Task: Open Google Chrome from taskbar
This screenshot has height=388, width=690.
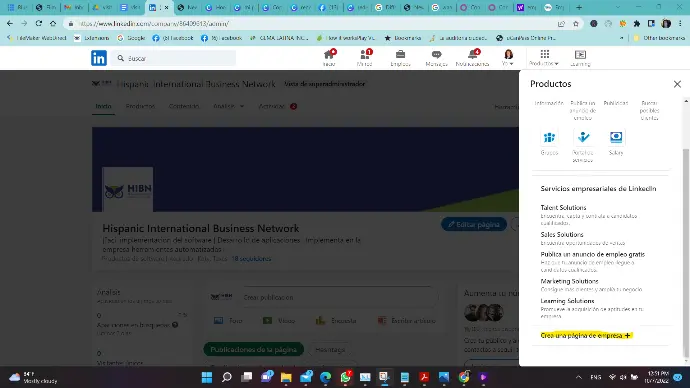Action: coord(464,377)
